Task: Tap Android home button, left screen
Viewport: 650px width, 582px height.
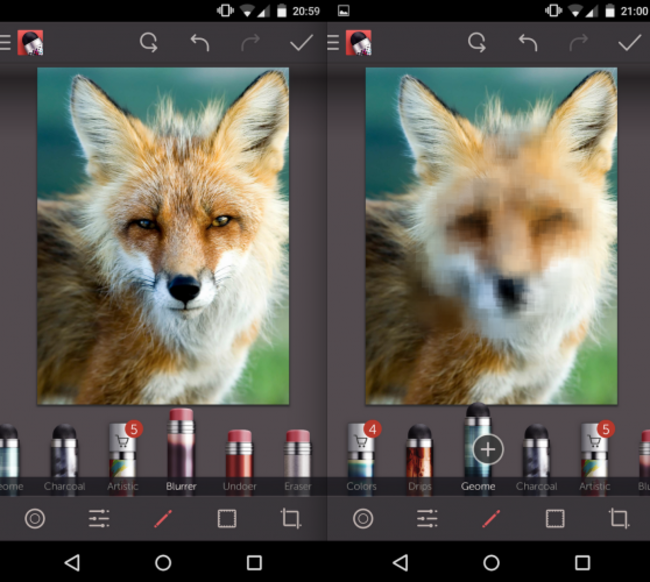Action: (163, 563)
